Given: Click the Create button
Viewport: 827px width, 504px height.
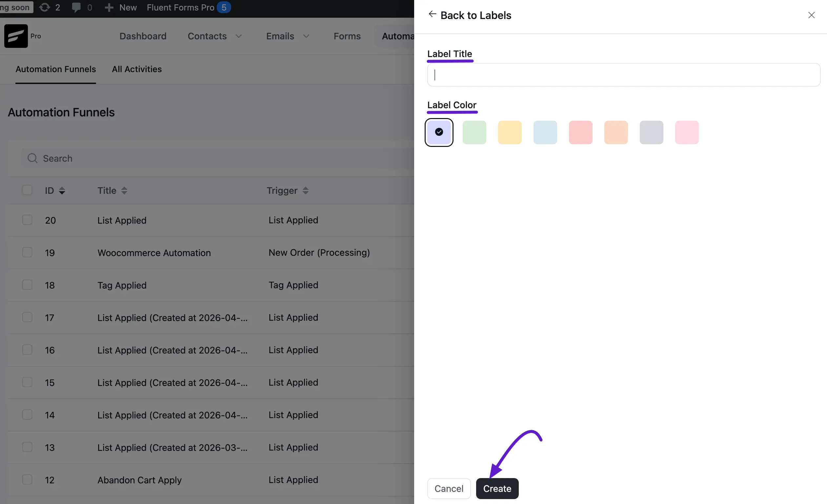Looking at the screenshot, I should pos(497,489).
